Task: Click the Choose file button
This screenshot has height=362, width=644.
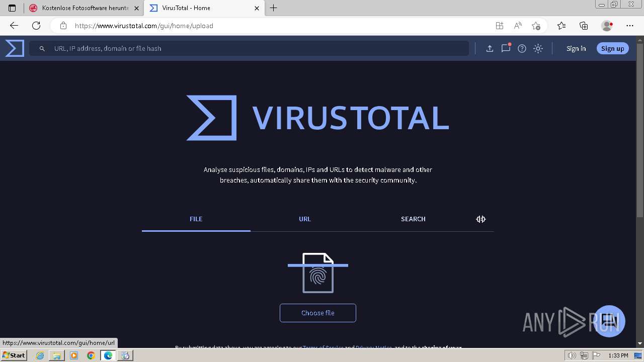Action: coord(318,313)
